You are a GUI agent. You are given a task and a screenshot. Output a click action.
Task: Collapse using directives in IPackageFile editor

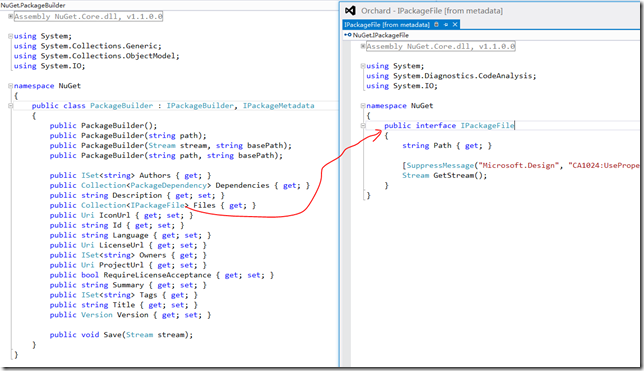pos(363,66)
